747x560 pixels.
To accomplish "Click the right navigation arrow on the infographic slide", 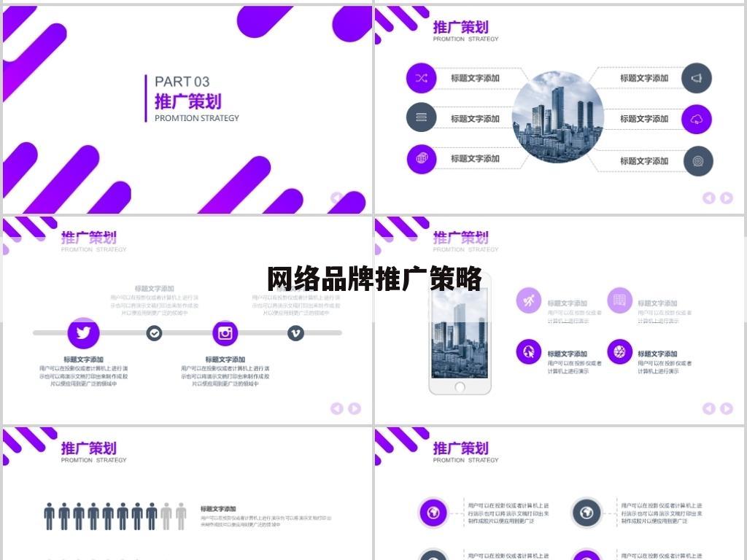I will point(727,198).
